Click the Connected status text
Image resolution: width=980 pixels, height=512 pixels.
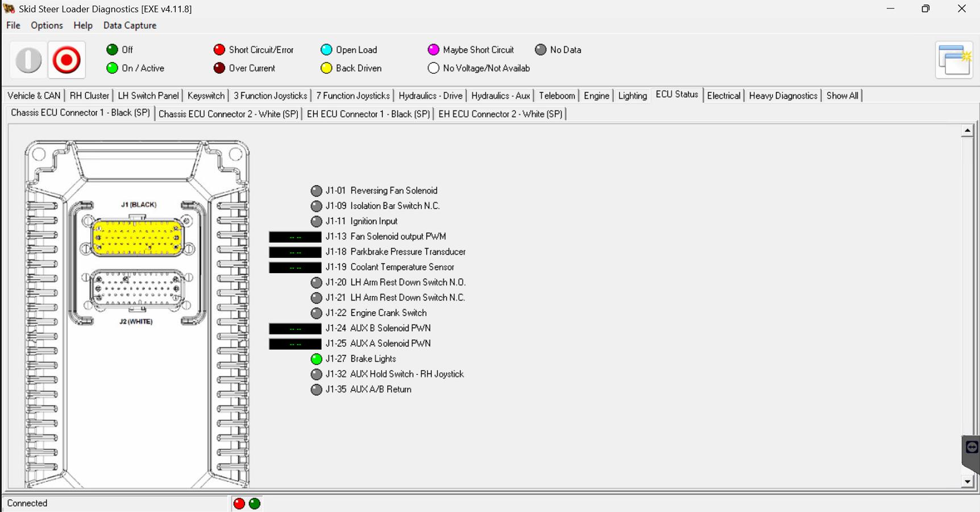tap(27, 503)
